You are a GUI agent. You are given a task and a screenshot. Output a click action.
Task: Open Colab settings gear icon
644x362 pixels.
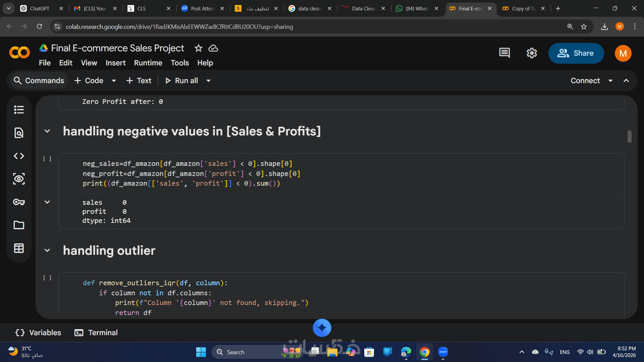(532, 53)
